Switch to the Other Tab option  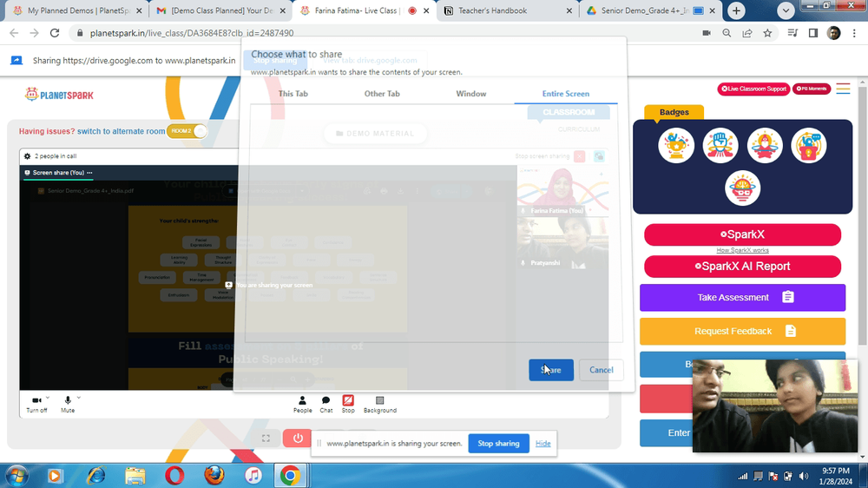coord(382,94)
